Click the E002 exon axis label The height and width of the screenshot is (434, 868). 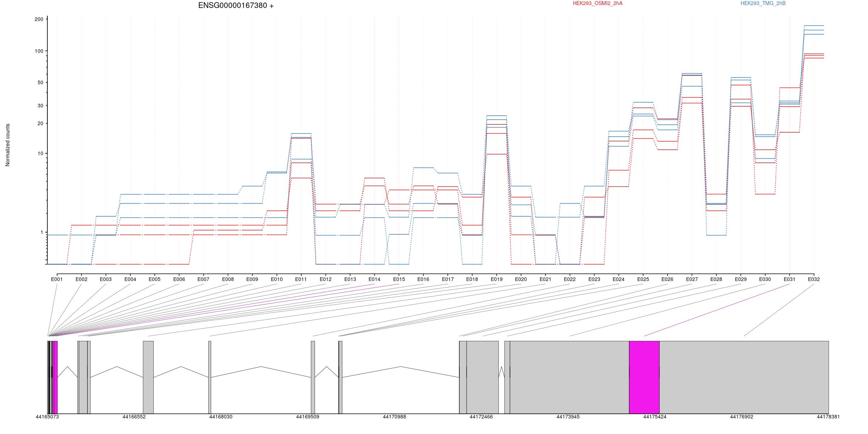(81, 279)
